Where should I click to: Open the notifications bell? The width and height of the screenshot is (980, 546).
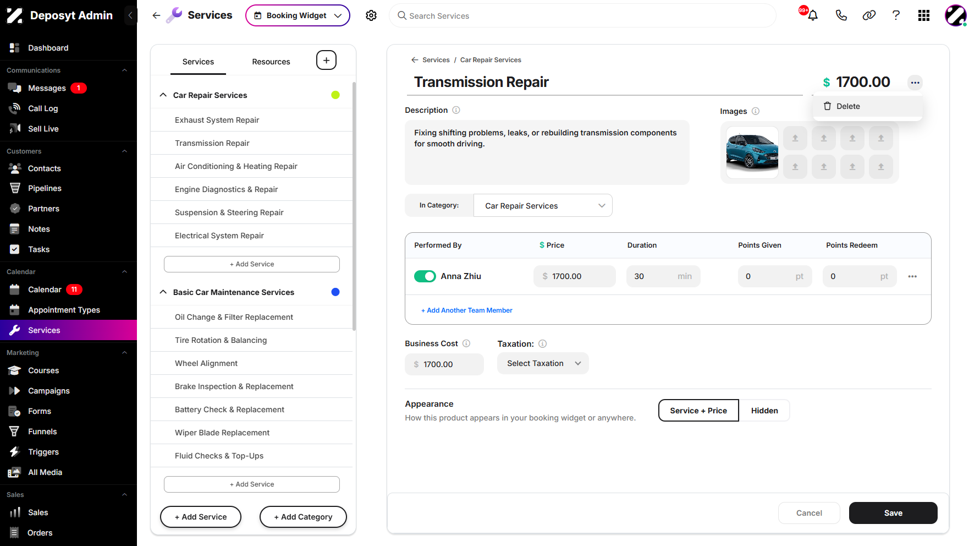[x=812, y=15]
